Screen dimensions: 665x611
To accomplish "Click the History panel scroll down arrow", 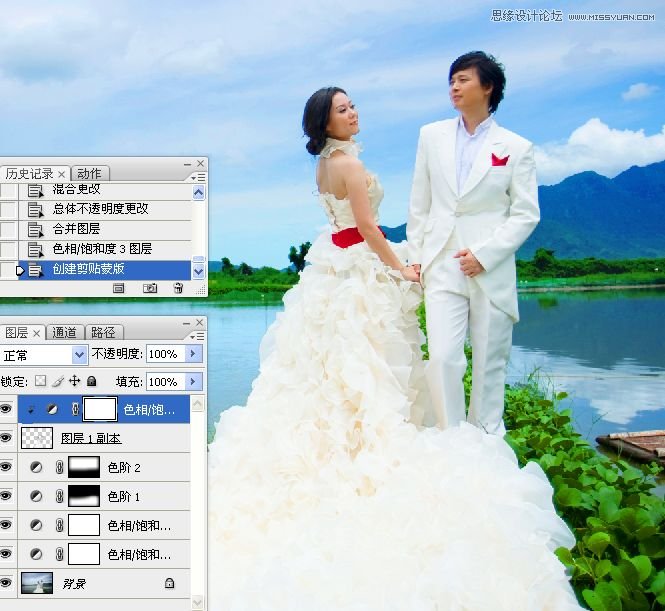I will coord(198,271).
